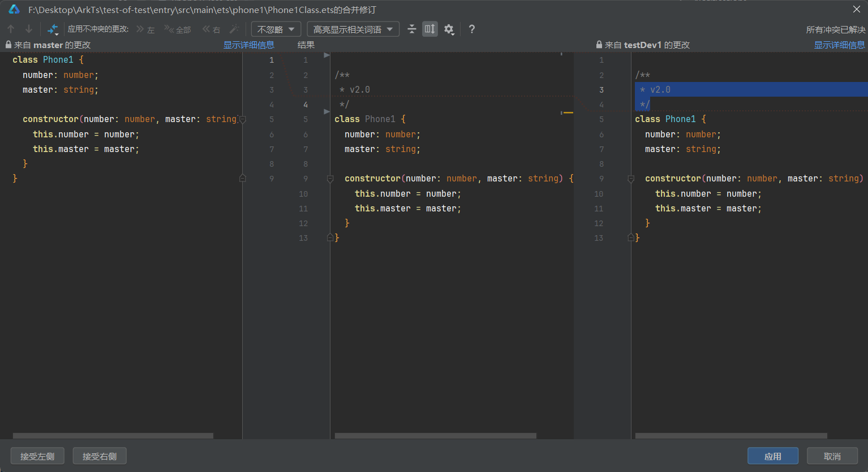Click '/**' comment line in result pane
Screen dimensions: 868x472
342,75
